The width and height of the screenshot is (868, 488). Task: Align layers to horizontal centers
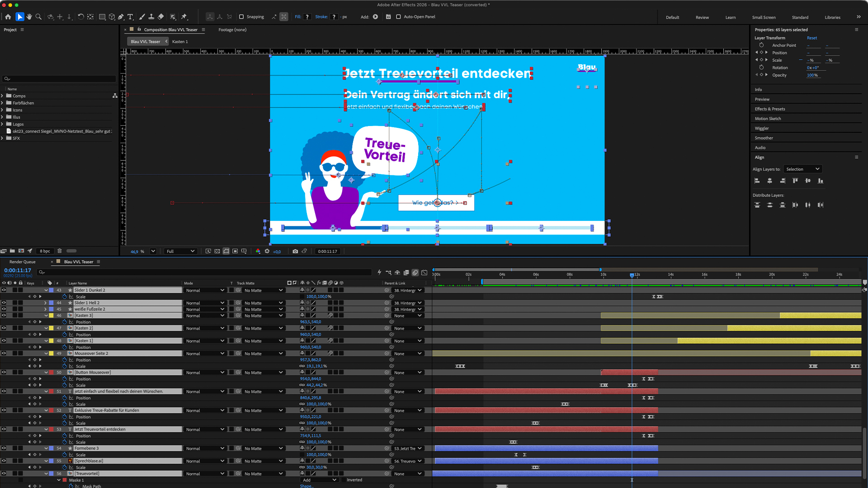pos(770,181)
